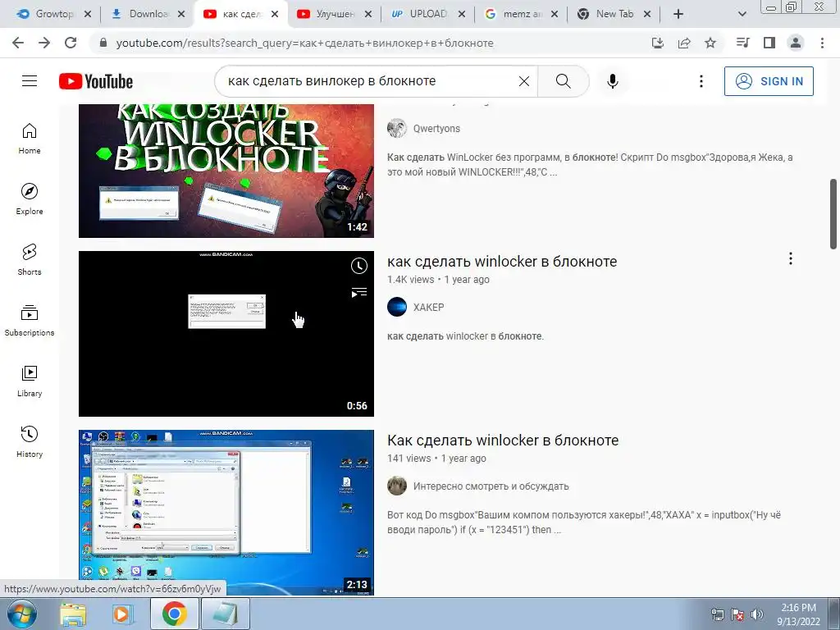
Task: Click the Qwertyons channel avatar
Action: (x=397, y=128)
